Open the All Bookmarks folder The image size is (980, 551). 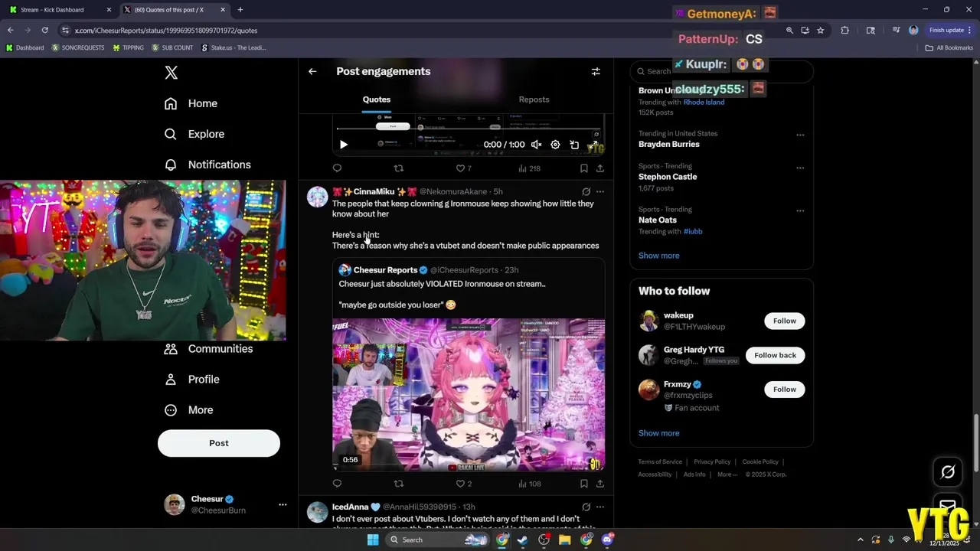coord(949,47)
